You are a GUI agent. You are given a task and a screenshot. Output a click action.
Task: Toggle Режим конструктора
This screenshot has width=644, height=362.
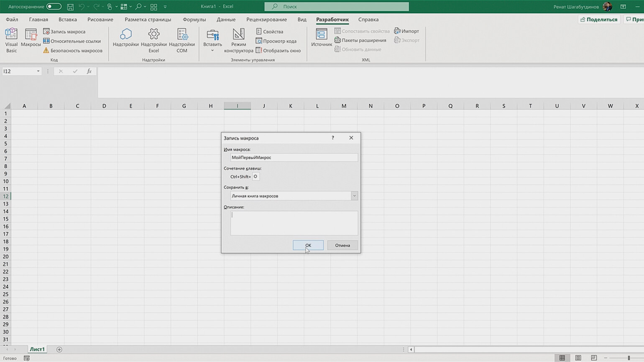pos(238,41)
